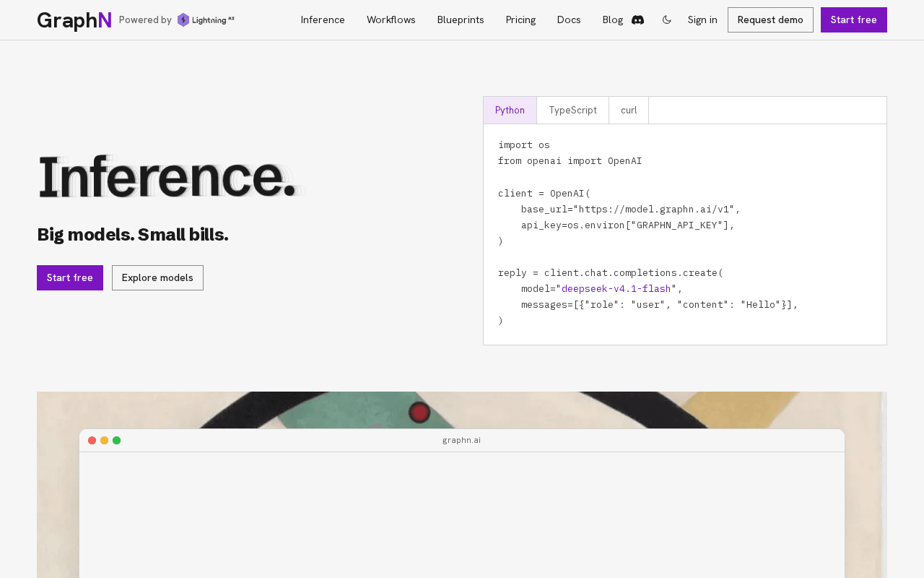Toggle dark mode with the moon icon
Viewport: 924px width, 578px height.
[x=667, y=20]
